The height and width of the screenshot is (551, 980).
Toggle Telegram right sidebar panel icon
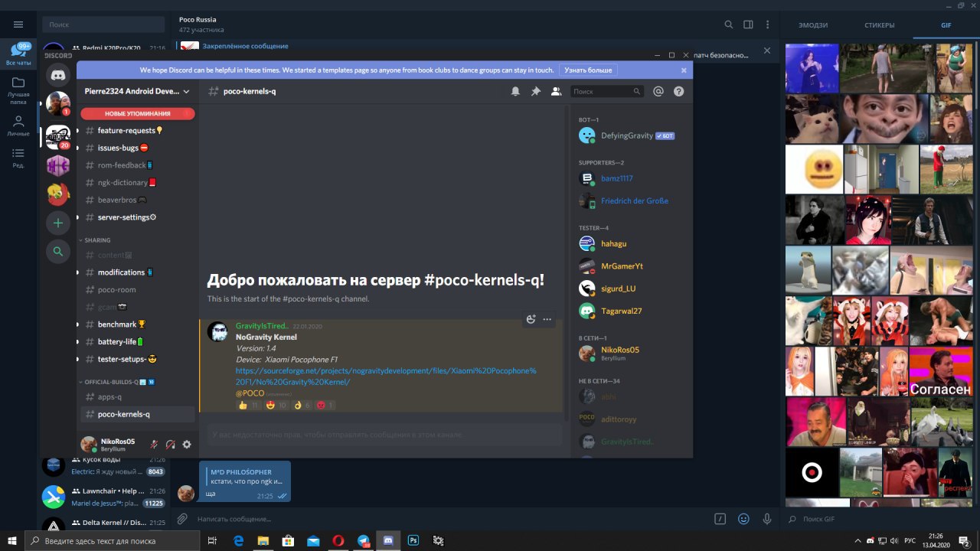[748, 24]
